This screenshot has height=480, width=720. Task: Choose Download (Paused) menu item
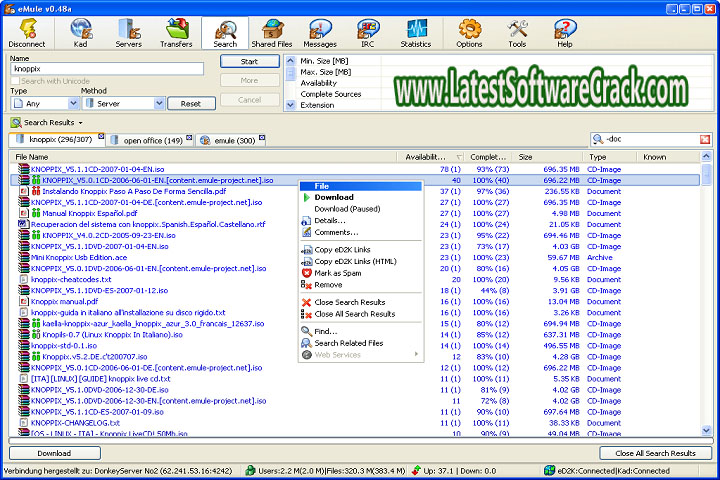360,209
